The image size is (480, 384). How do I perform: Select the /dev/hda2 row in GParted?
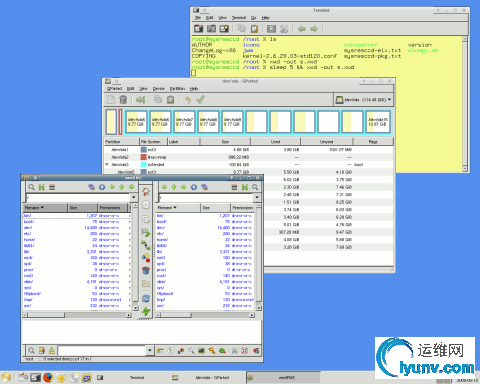(x=249, y=157)
